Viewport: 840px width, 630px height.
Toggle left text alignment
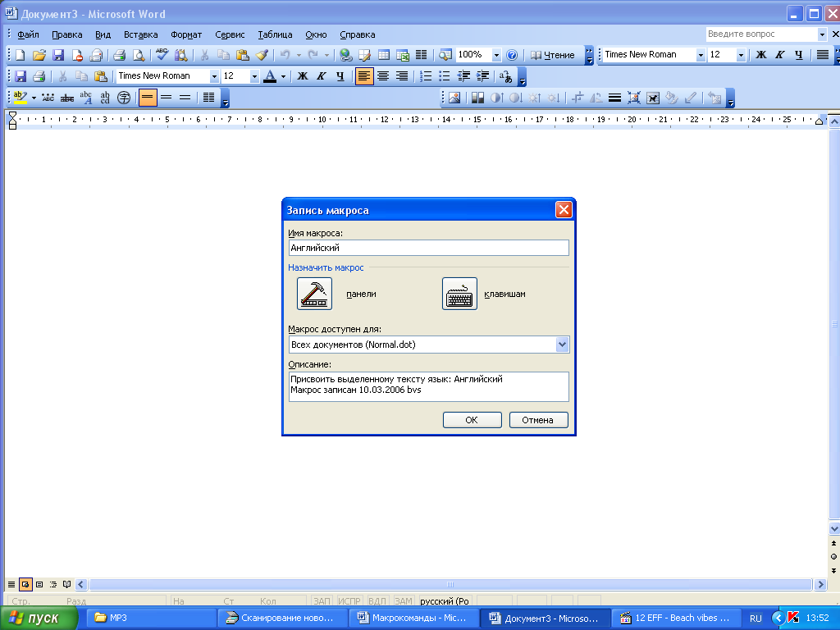click(363, 76)
